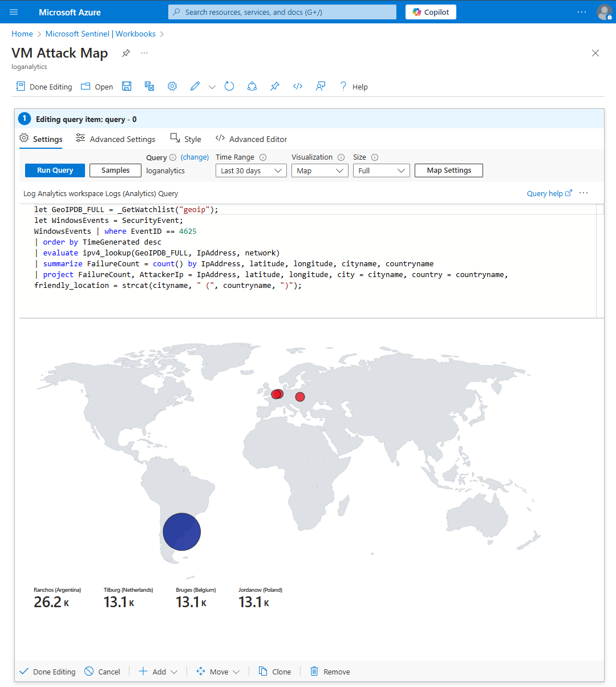Open the Visualization dropdown
This screenshot has height=687, width=616.
(319, 170)
